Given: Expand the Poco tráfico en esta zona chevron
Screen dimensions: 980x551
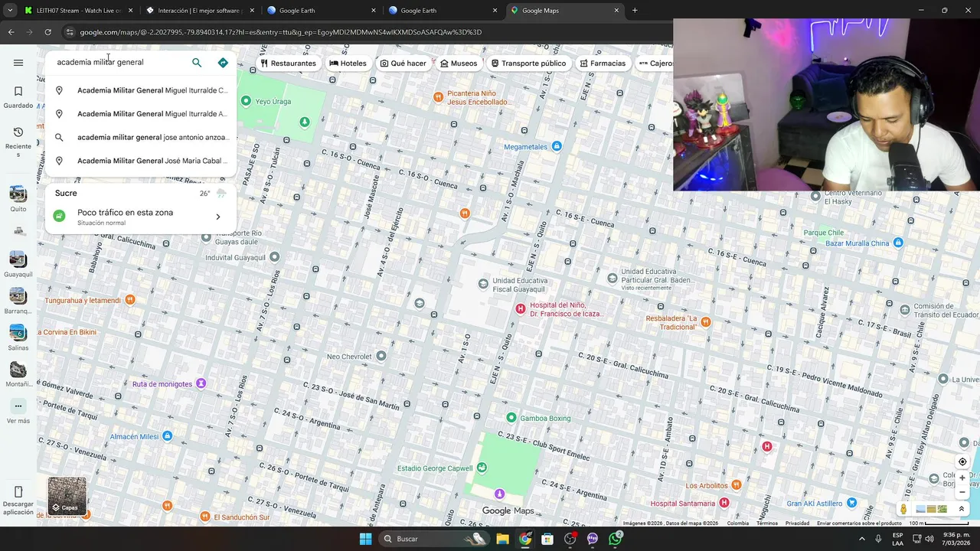Looking at the screenshot, I should click(x=217, y=217).
